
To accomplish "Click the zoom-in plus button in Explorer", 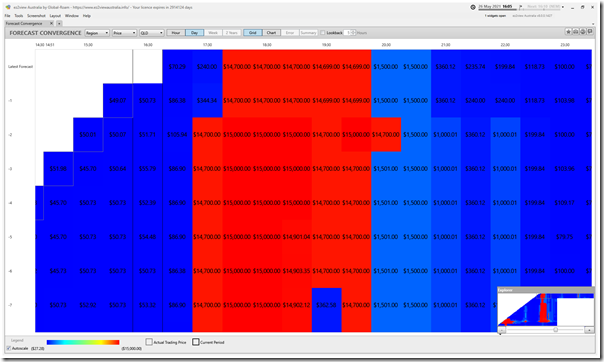I will click(589, 330).
